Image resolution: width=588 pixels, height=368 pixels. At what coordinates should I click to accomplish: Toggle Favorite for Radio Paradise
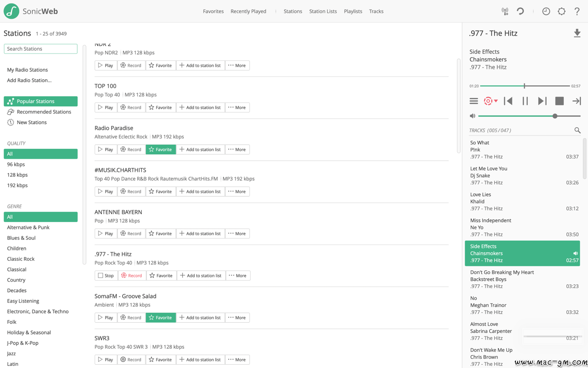160,150
